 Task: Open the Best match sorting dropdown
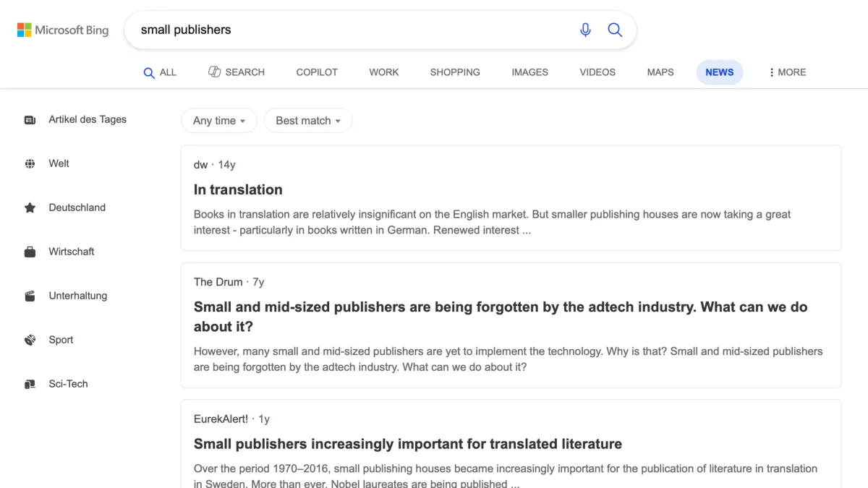308,120
